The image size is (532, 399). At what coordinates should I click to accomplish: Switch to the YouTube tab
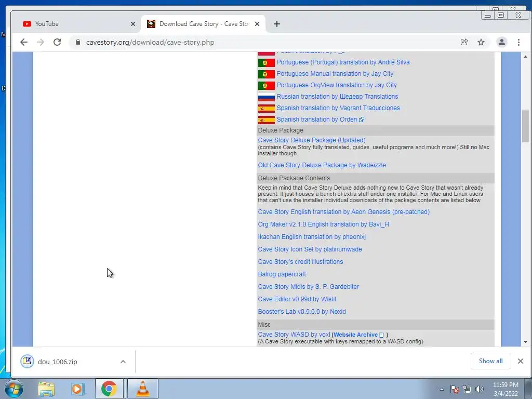click(x=76, y=24)
